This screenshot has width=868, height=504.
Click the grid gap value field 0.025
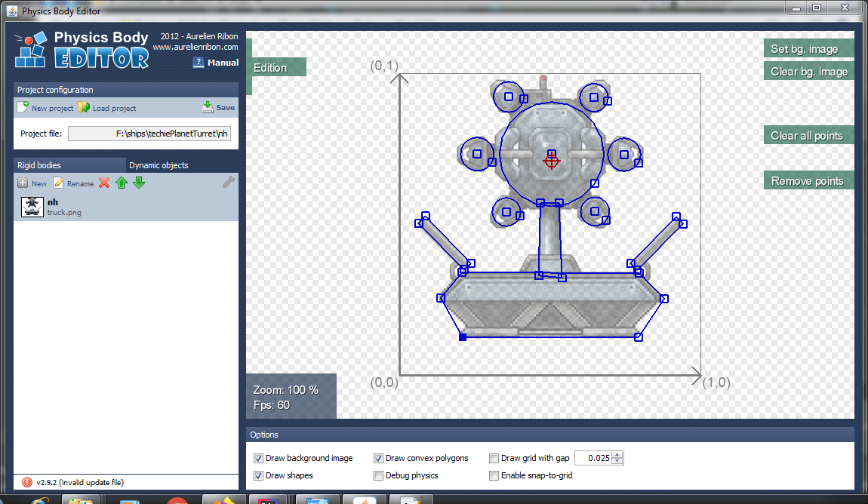click(x=593, y=458)
